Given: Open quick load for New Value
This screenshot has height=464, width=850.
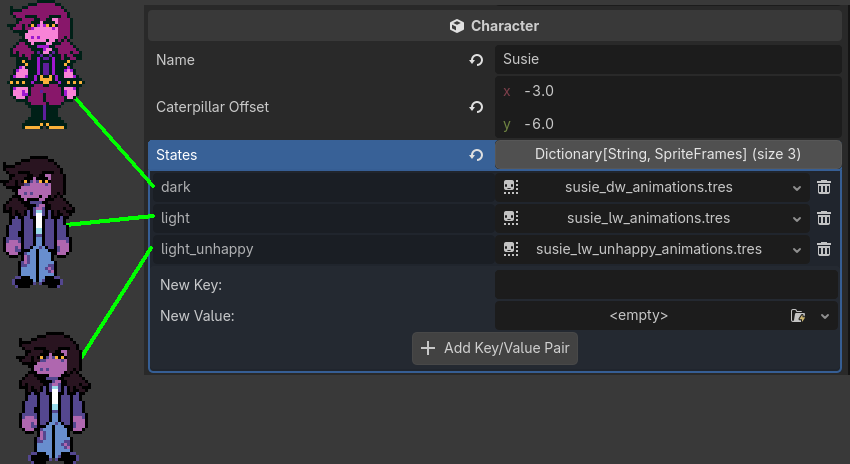Looking at the screenshot, I should tap(797, 315).
